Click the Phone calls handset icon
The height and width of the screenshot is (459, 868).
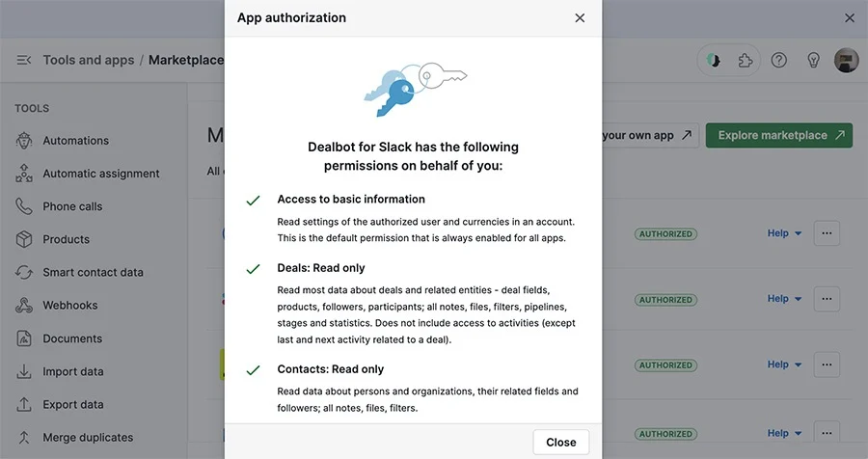tap(24, 206)
